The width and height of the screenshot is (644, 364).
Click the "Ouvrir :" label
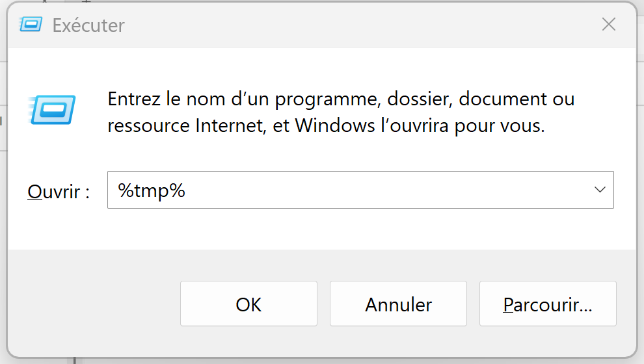[x=58, y=192]
